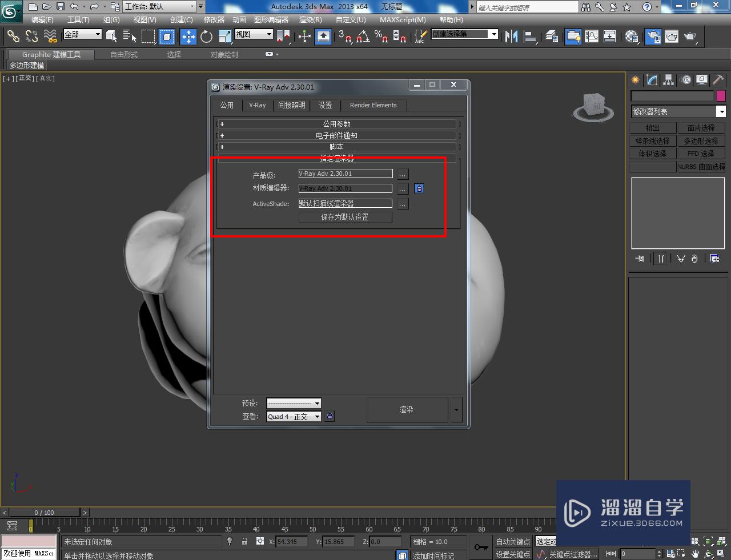Choose renderer for 产品级 via ellipsis button
731x560 pixels.
click(x=403, y=174)
